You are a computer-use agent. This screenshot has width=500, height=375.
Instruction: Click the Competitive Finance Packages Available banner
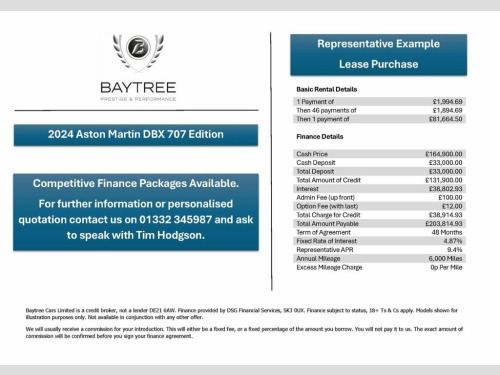click(x=136, y=212)
